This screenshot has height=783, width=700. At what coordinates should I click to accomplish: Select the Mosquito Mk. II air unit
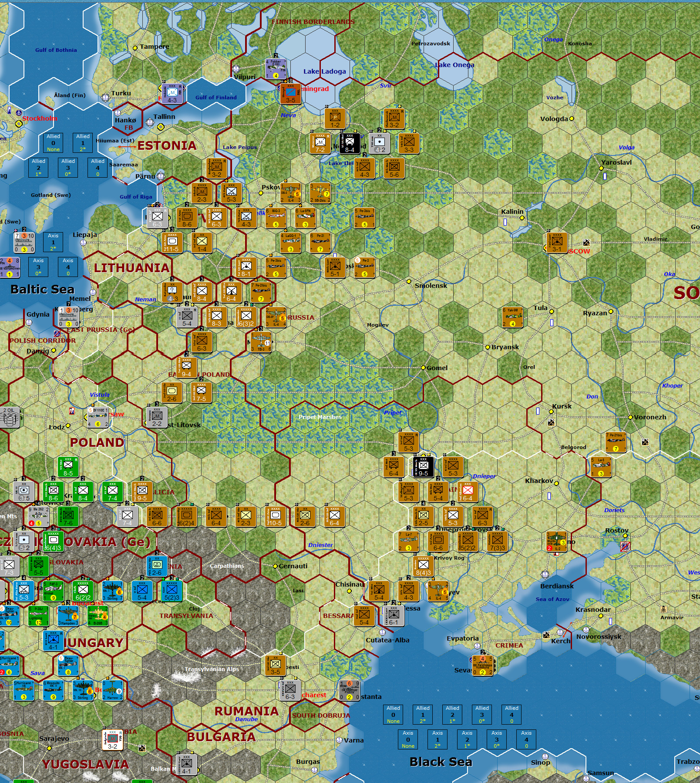coord(54,690)
